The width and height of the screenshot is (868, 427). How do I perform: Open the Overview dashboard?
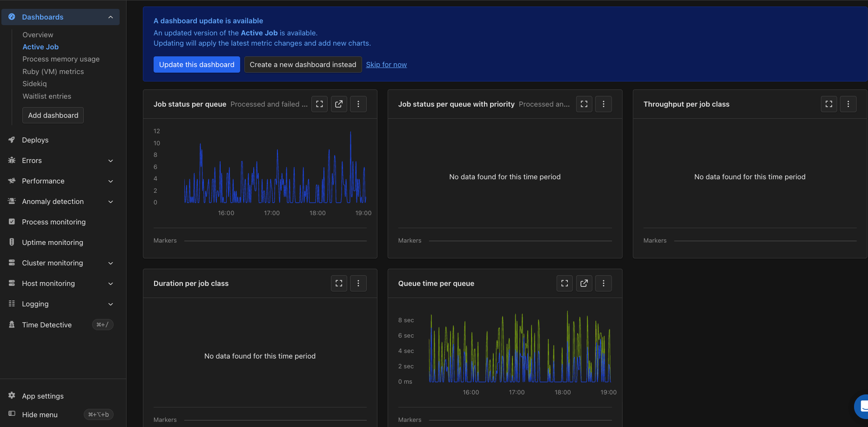[x=38, y=35]
